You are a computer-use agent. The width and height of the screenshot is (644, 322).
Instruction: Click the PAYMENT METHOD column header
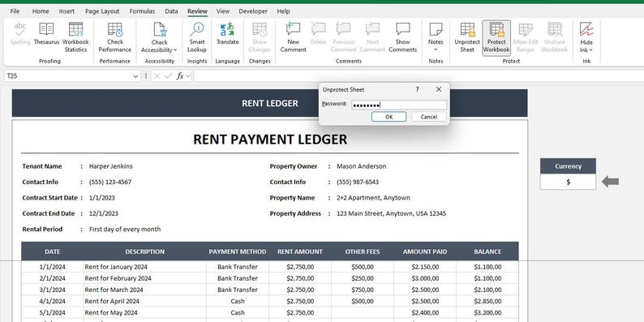[238, 251]
